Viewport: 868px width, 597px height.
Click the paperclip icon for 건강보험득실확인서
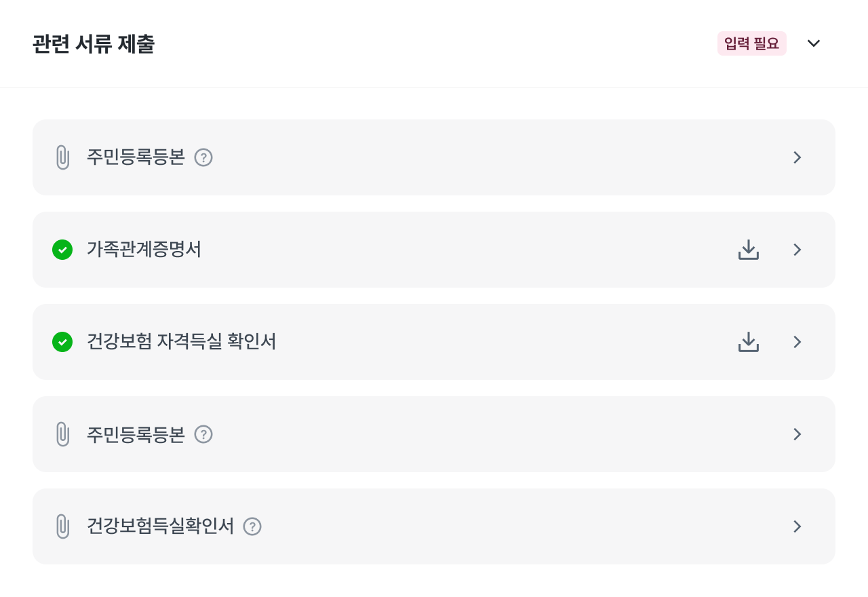click(62, 526)
